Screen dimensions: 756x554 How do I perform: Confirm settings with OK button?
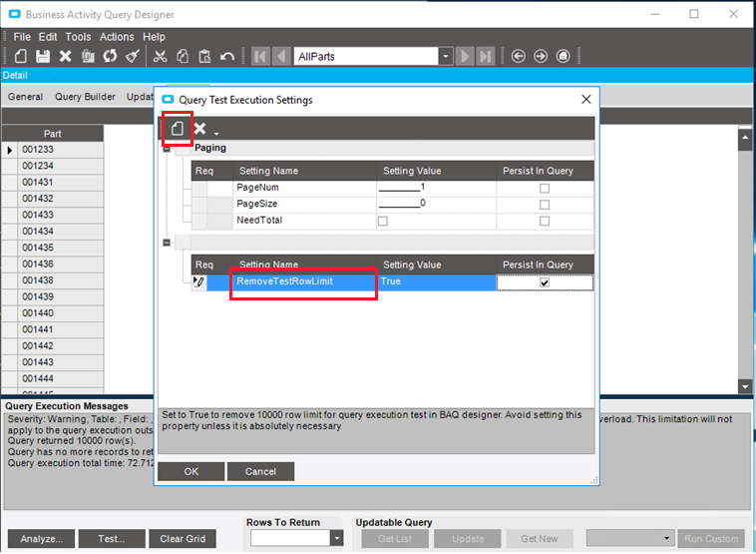[190, 471]
